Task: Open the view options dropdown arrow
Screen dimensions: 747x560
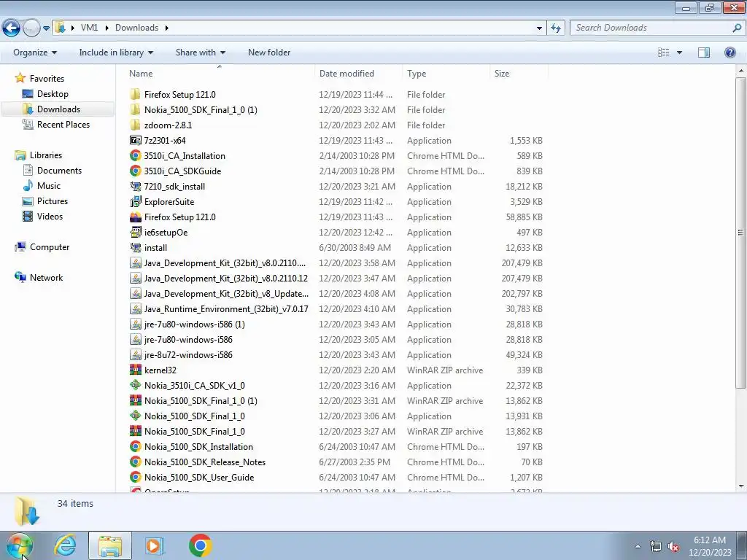Action: point(679,52)
